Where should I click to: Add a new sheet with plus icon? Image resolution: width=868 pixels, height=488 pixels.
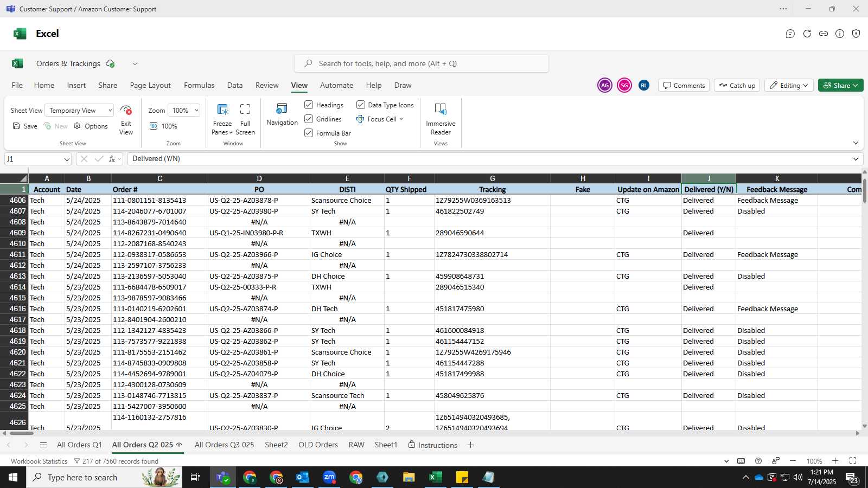[x=470, y=445]
